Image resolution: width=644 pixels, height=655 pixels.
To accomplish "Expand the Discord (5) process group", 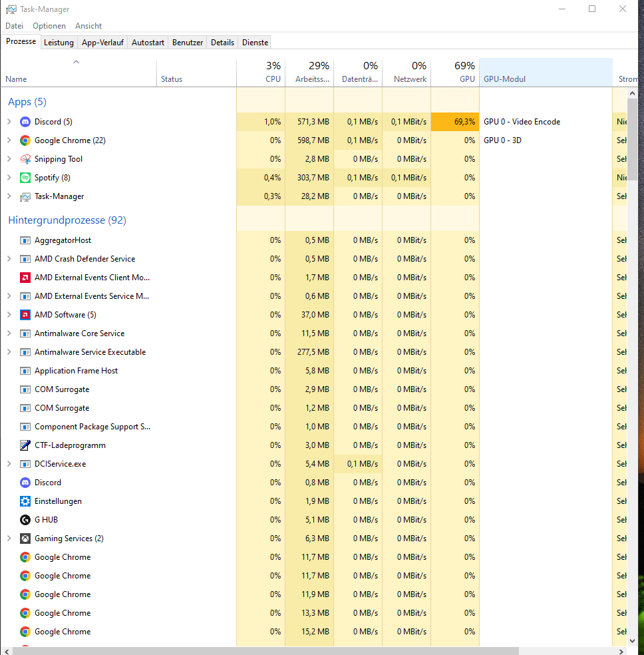I will 9,122.
